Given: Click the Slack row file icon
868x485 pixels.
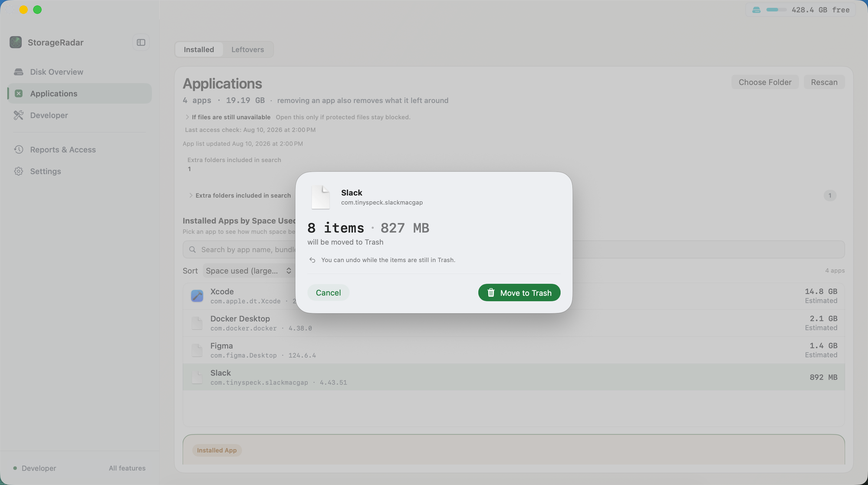Looking at the screenshot, I should pyautogui.click(x=197, y=377).
